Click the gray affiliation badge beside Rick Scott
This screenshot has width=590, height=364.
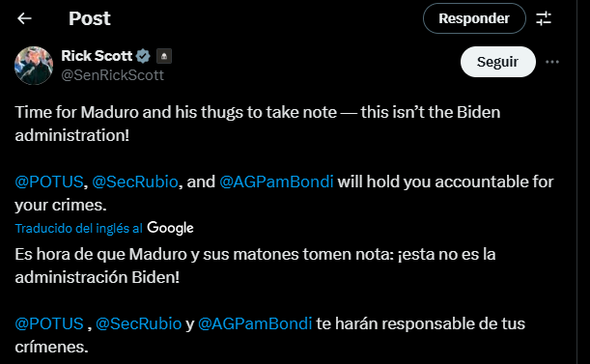click(x=164, y=56)
